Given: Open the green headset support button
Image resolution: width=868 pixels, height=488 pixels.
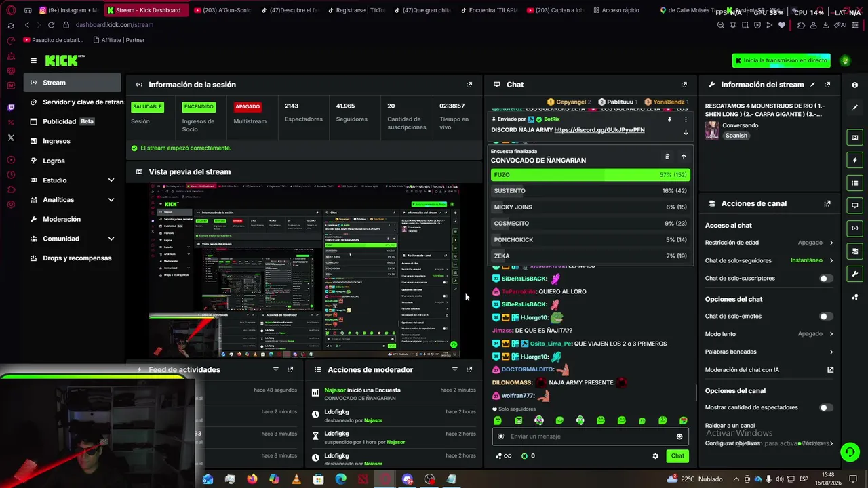Looking at the screenshot, I should tap(850, 451).
